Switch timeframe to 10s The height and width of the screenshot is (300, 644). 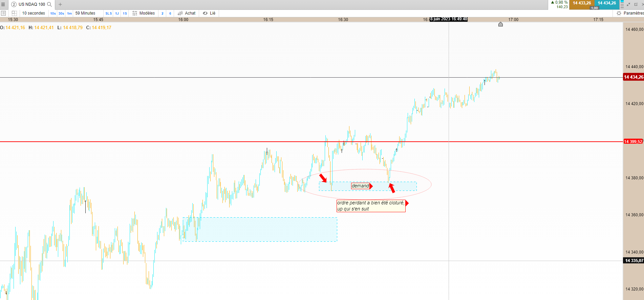[x=53, y=14]
